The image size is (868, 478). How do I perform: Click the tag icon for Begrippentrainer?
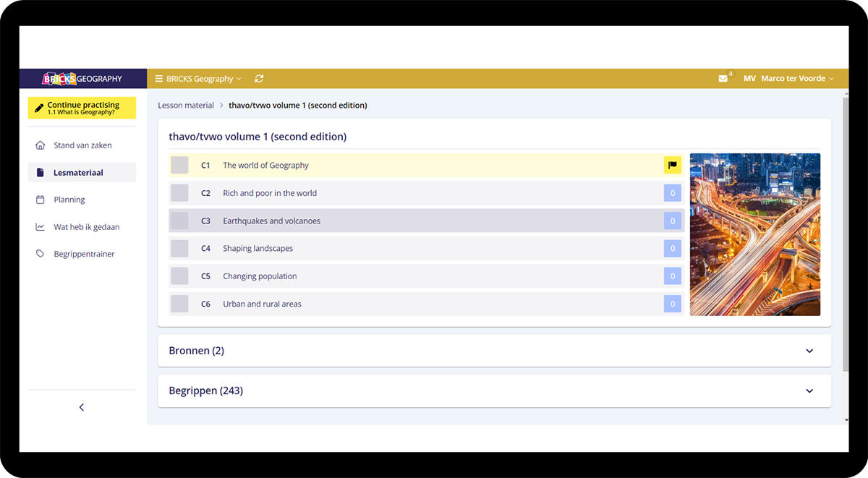point(41,254)
